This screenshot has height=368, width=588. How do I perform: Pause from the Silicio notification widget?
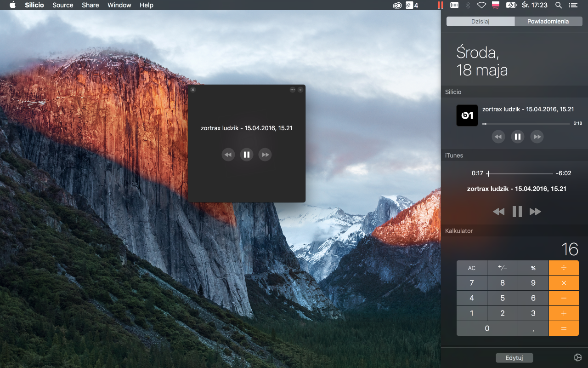point(518,137)
